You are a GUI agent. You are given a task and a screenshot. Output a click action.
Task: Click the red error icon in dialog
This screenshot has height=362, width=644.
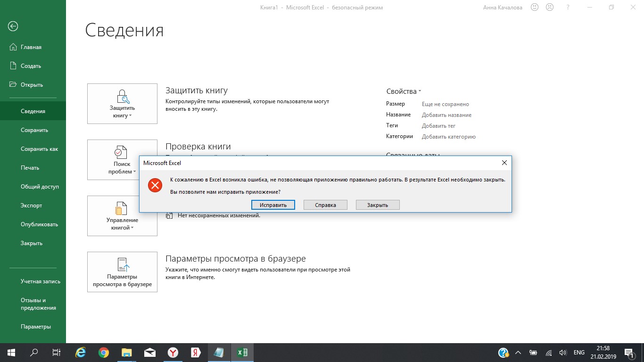(x=155, y=185)
